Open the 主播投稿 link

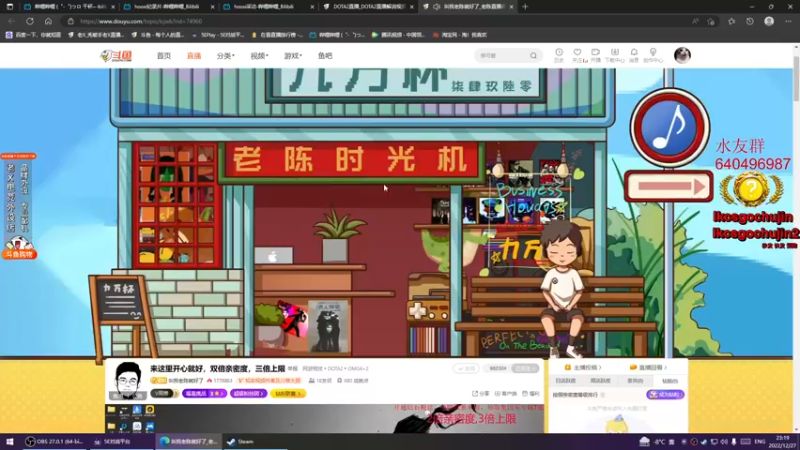(583, 367)
